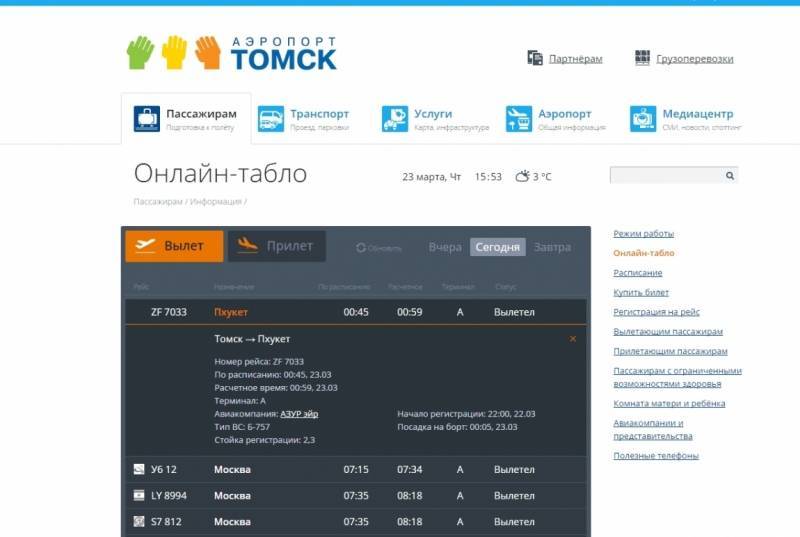The width and height of the screenshot is (800, 537).
Task: Open Комната матери и ребёнка link
Action: 669,403
